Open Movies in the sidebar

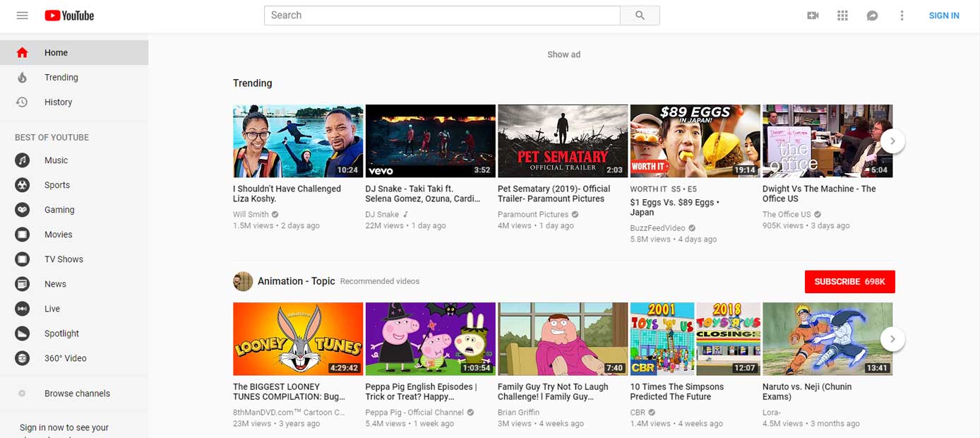74,235
